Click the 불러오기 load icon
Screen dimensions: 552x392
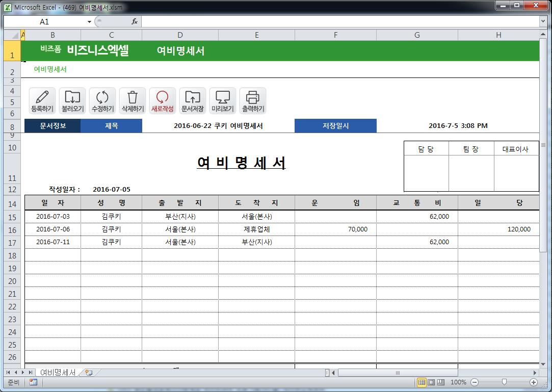click(x=72, y=100)
